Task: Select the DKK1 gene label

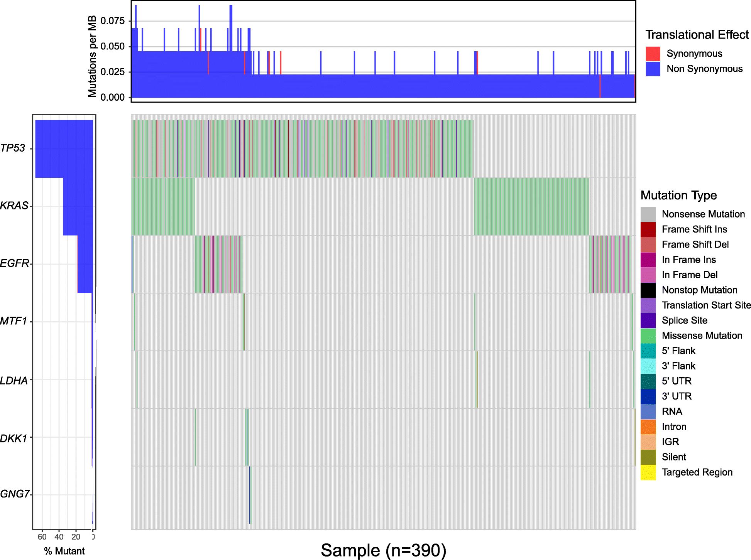Action: (x=14, y=439)
